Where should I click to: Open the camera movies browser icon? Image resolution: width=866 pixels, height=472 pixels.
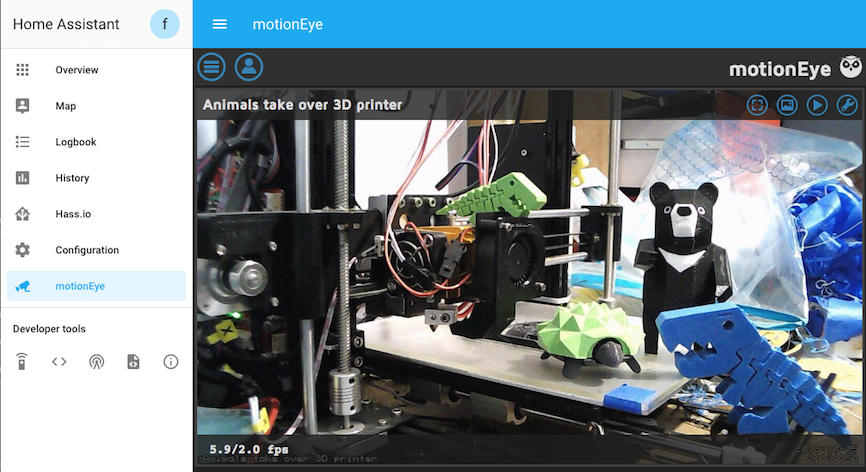point(817,105)
